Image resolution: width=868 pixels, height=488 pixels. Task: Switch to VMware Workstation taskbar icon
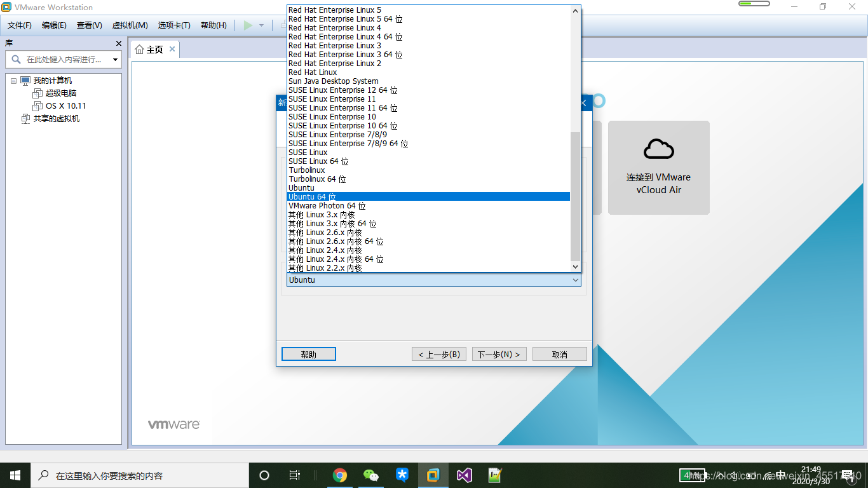(x=433, y=475)
